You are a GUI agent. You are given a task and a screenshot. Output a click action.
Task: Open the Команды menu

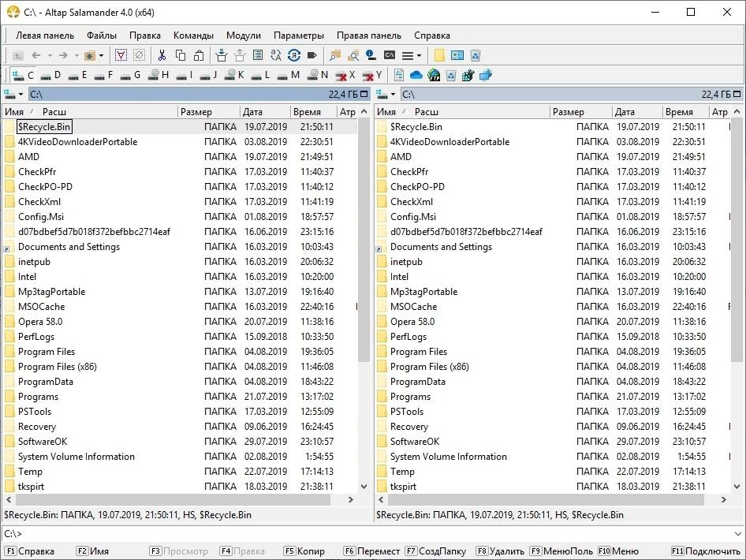(193, 35)
